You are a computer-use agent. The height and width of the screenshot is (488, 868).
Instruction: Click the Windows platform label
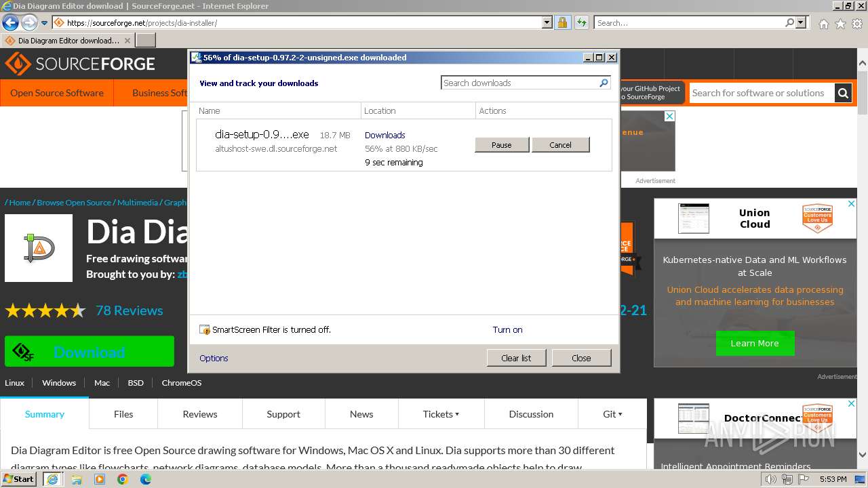click(59, 382)
